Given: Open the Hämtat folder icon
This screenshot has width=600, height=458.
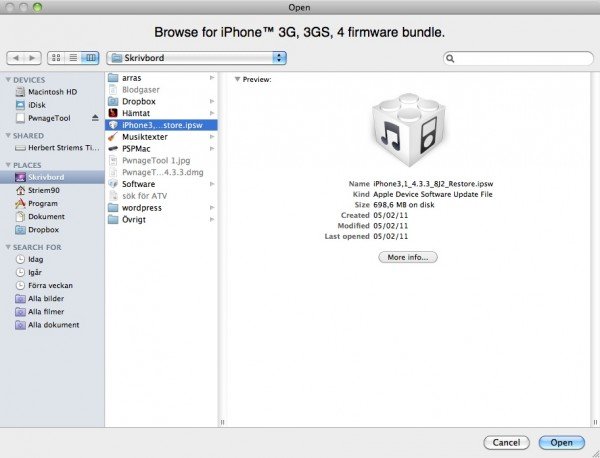Looking at the screenshot, I should [x=113, y=113].
